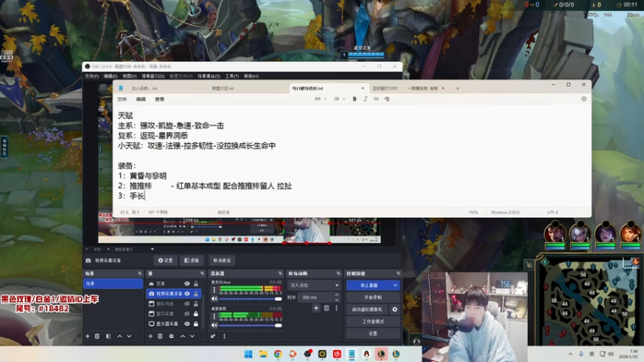Switch to the 1000 tab in Notepad

[x=385, y=88]
